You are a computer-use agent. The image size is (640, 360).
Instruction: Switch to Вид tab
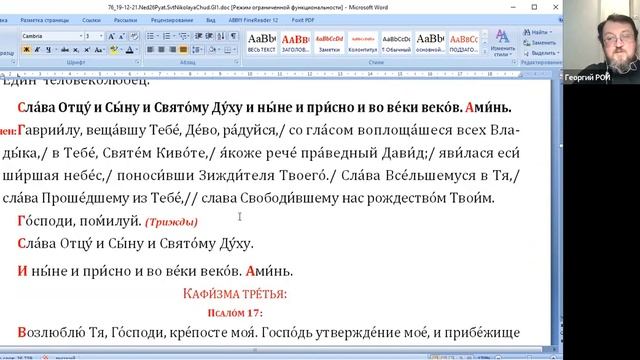click(211, 20)
